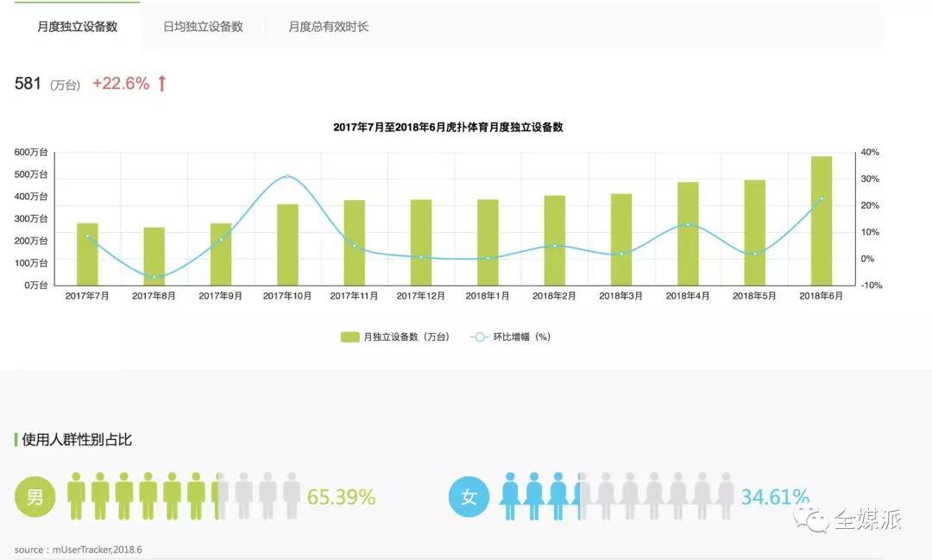The height and width of the screenshot is (560, 932).
Task: Click the green 男 circle icon
Action: coord(35,496)
